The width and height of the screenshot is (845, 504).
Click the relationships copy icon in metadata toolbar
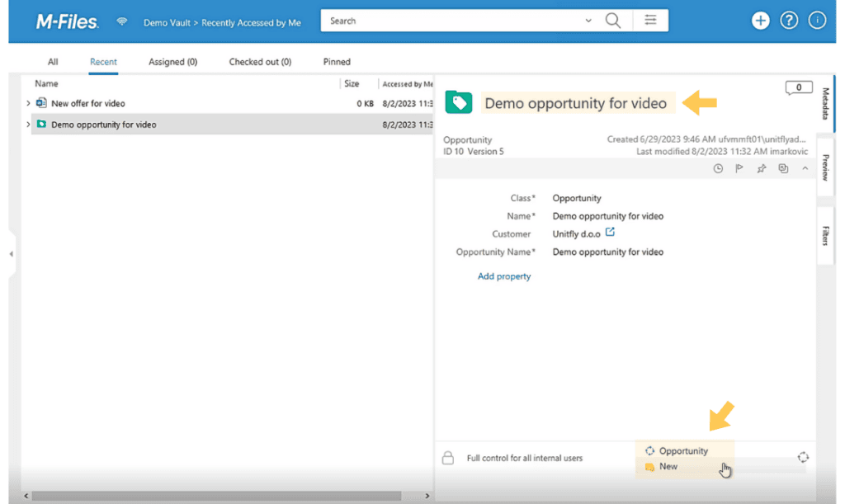coord(783,168)
